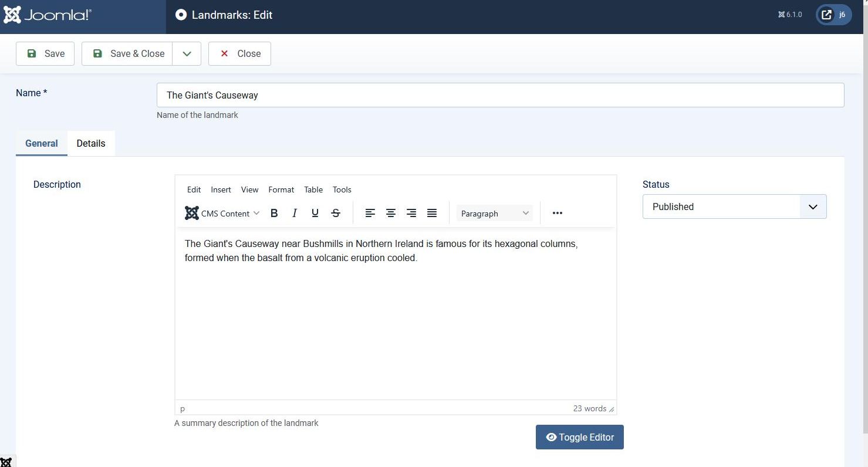868x467 pixels.
Task: Open the Insert menu in editor
Action: coord(221,189)
